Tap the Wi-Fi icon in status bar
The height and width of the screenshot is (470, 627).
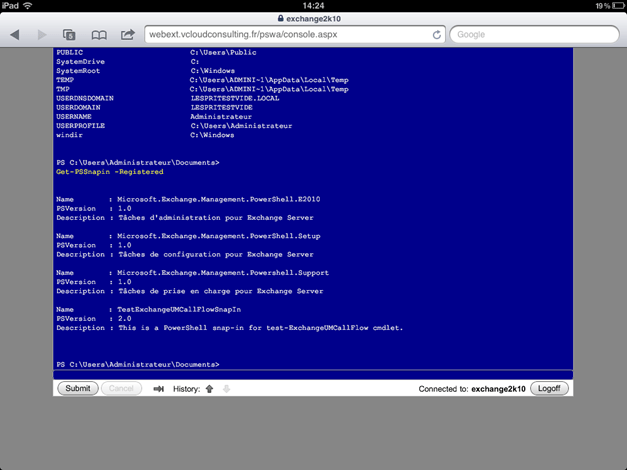[x=28, y=6]
